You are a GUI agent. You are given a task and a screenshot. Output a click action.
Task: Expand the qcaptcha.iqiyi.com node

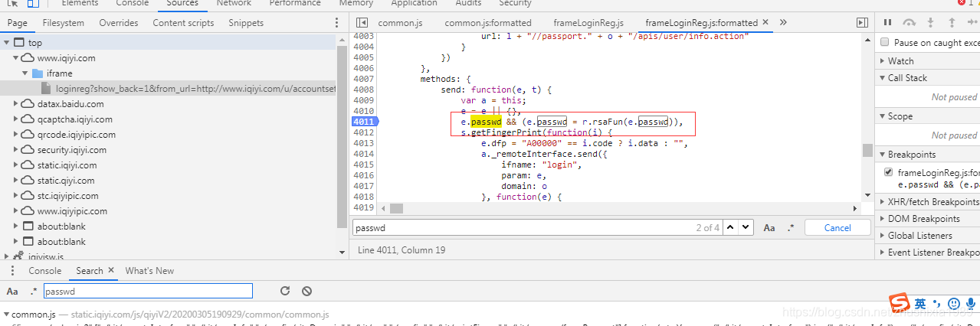coord(17,119)
